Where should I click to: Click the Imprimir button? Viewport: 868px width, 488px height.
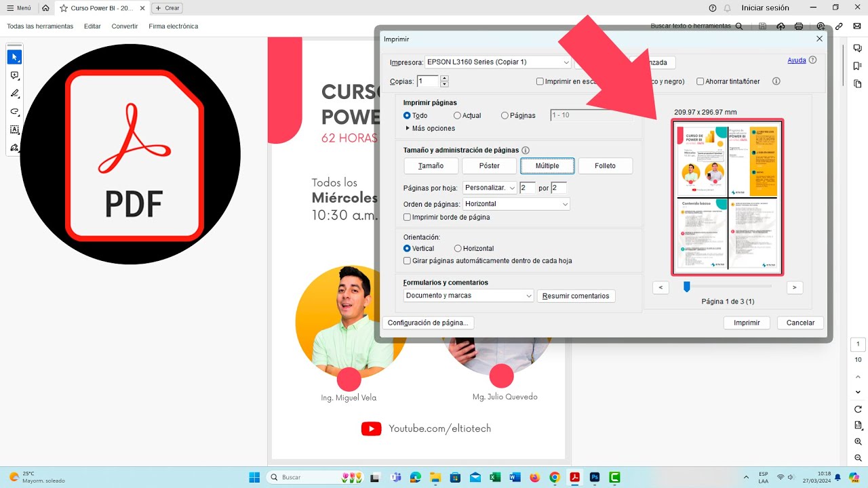click(x=747, y=323)
